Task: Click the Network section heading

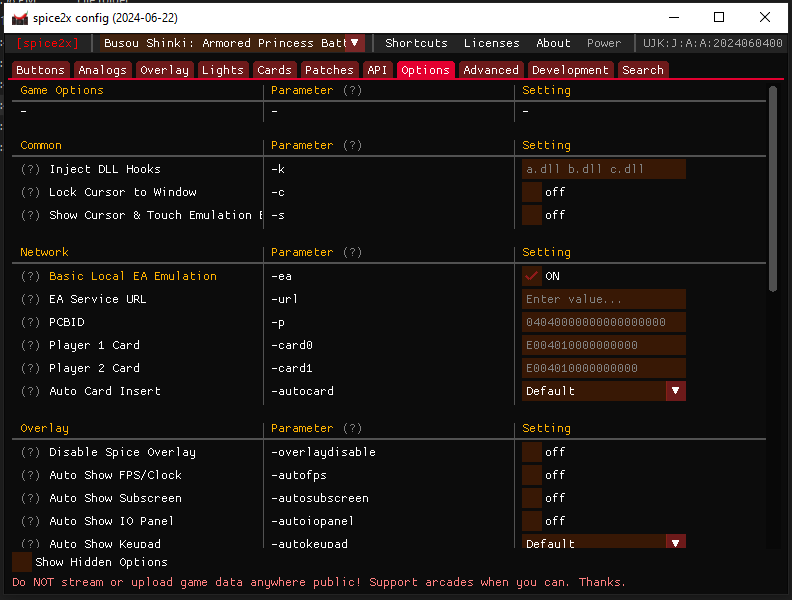Action: point(44,253)
